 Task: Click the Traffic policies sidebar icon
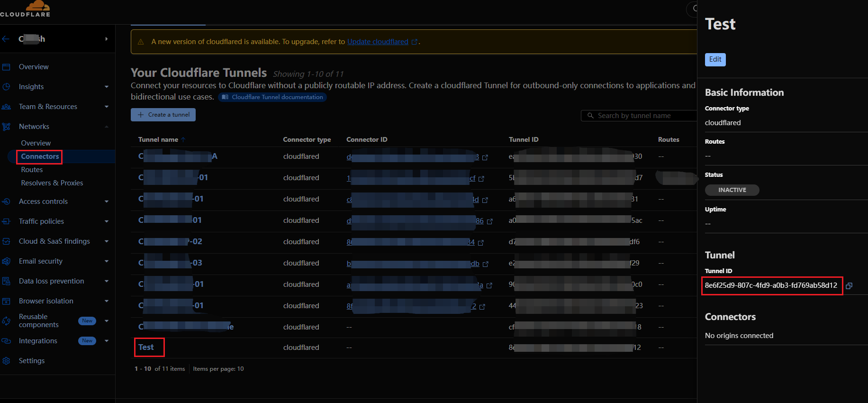point(6,221)
